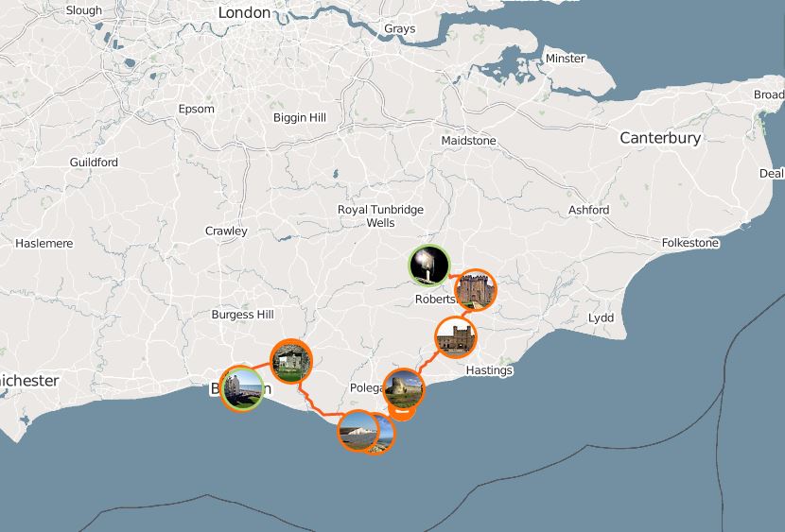The image size is (785, 532).
Task: Click the ruined stone building photo marker
Action: pyautogui.click(x=291, y=361)
